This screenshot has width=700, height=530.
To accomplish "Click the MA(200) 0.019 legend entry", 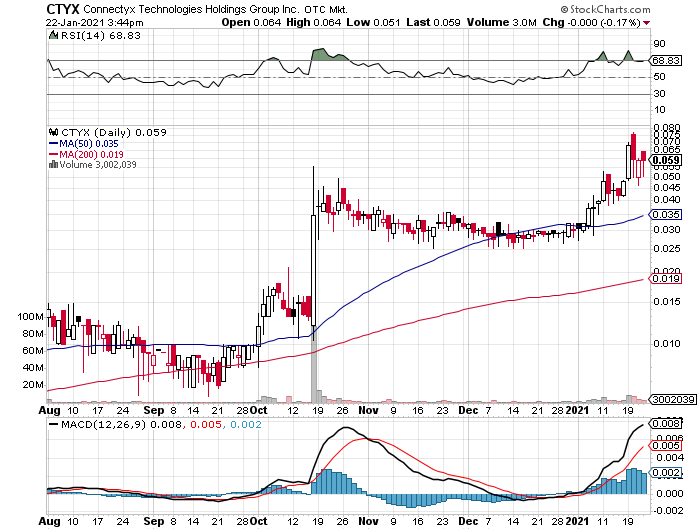I will coord(91,154).
